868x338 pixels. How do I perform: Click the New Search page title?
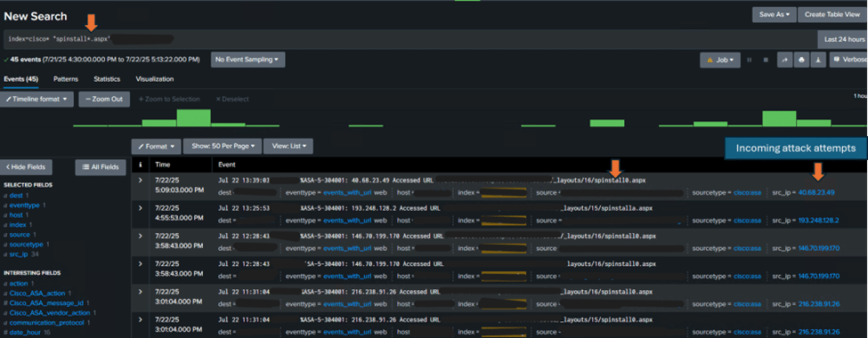pos(36,16)
